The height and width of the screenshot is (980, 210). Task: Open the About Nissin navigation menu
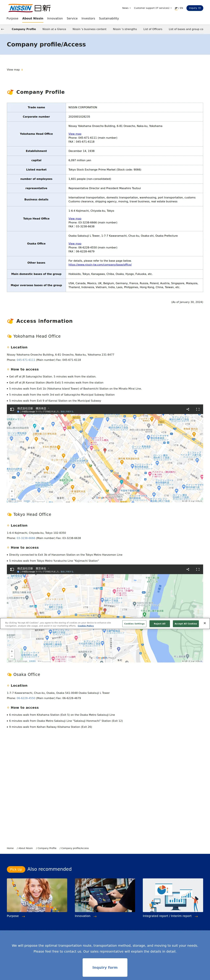[x=33, y=18]
